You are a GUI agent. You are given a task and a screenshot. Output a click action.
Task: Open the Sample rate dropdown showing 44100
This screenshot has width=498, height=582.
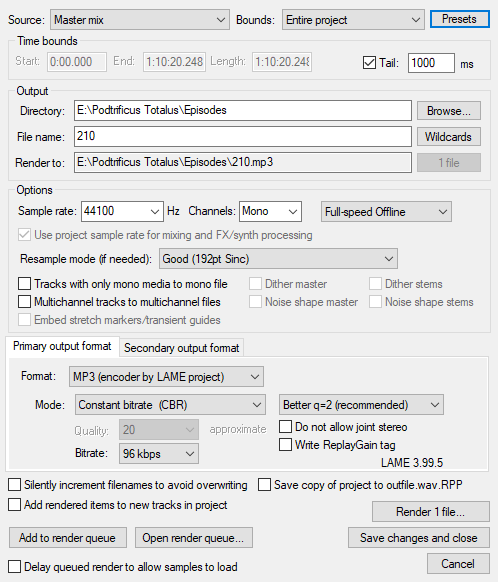pyautogui.click(x=122, y=212)
